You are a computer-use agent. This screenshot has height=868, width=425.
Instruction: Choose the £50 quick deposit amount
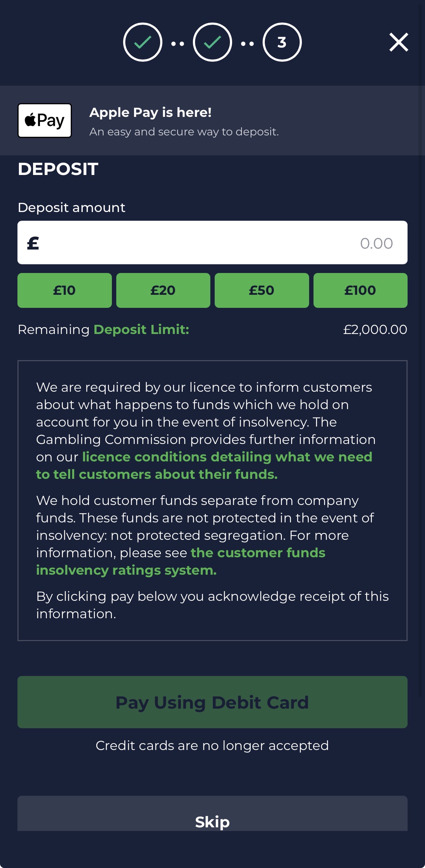point(262,290)
